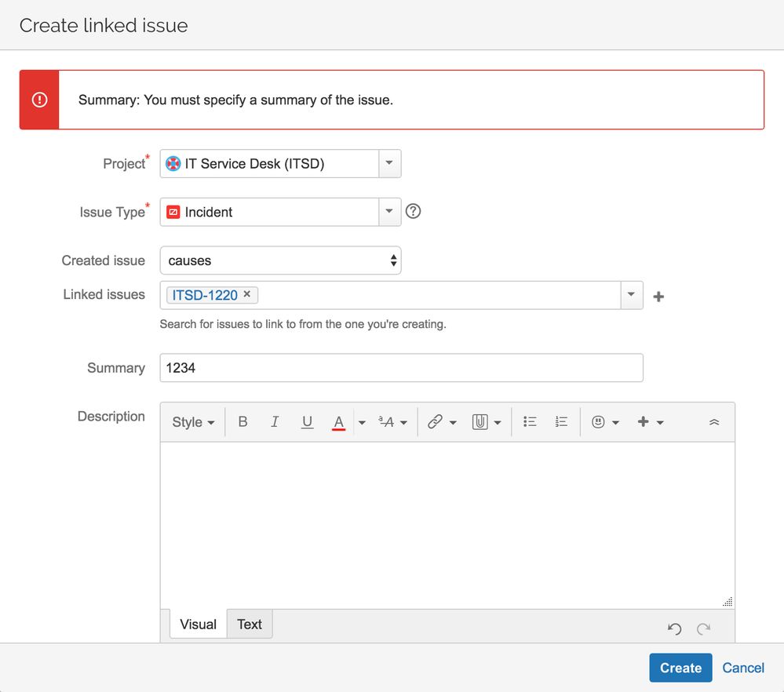Toggle bold formatting in description toolbar
The height and width of the screenshot is (692, 784).
[242, 422]
